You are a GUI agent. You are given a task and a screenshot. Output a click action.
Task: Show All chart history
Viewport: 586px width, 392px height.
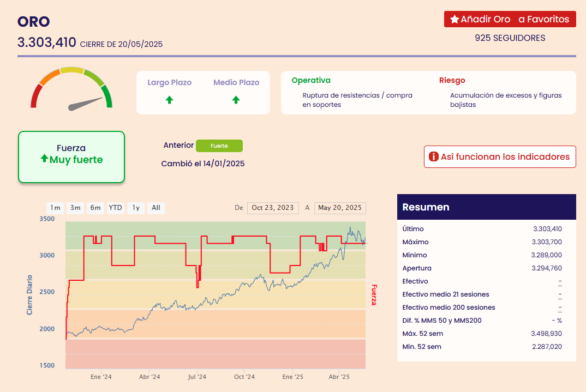(x=156, y=208)
